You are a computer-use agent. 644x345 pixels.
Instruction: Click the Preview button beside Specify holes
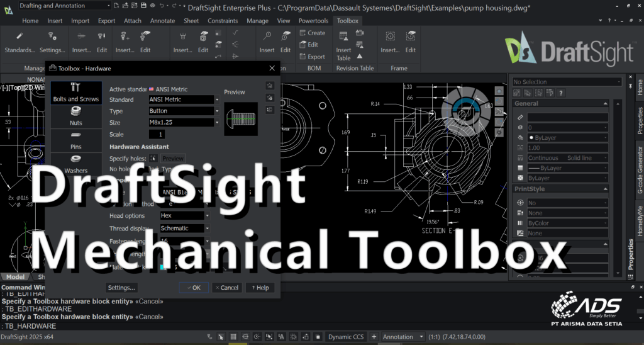(x=173, y=158)
